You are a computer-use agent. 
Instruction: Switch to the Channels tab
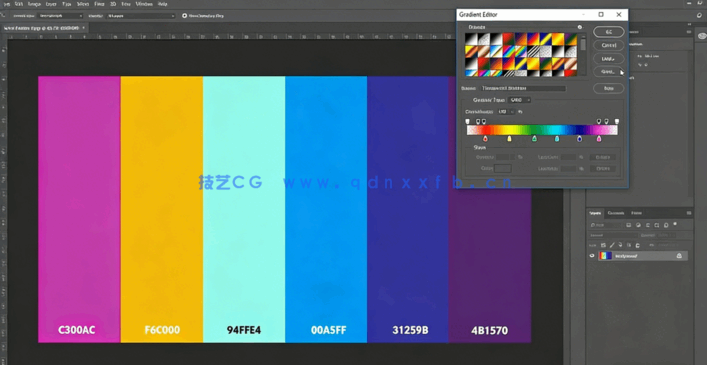pos(616,213)
